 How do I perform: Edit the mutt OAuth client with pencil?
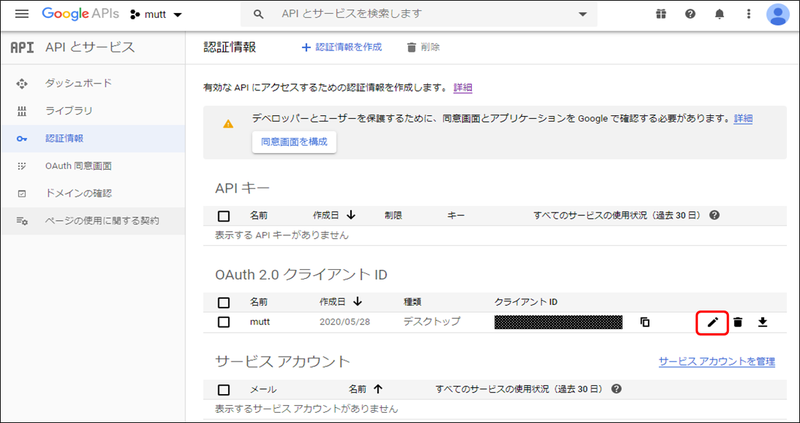(713, 322)
